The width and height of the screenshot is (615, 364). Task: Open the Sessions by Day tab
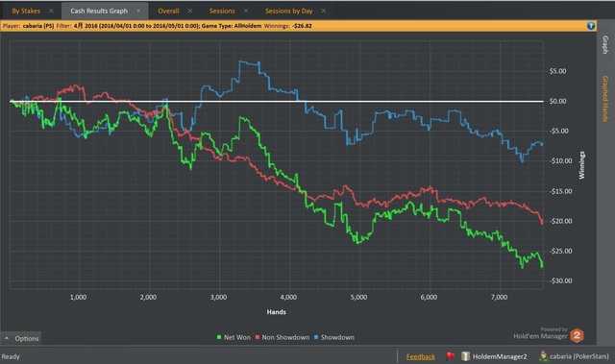point(288,11)
